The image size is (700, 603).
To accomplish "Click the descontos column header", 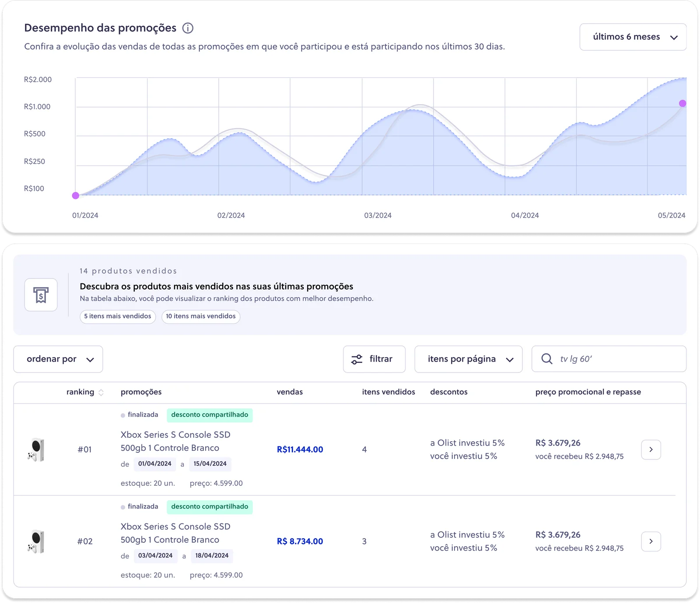I will click(449, 392).
